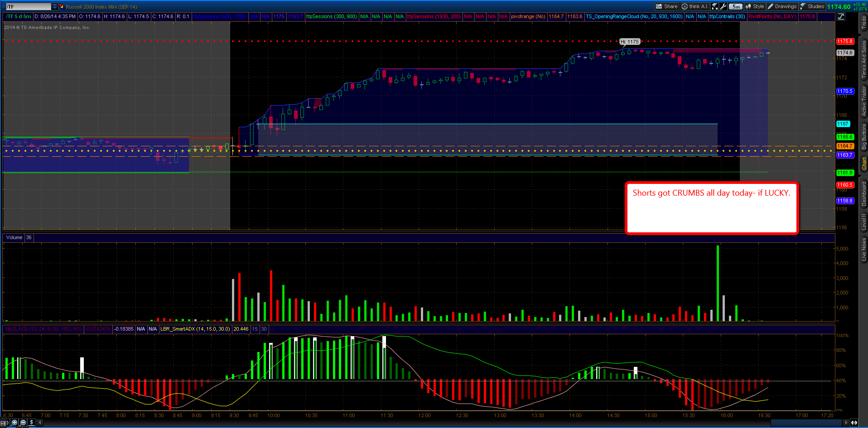Click the dollar sign price axis icon
The height and width of the screenshot is (428, 868).
pyautogui.click(x=32, y=423)
